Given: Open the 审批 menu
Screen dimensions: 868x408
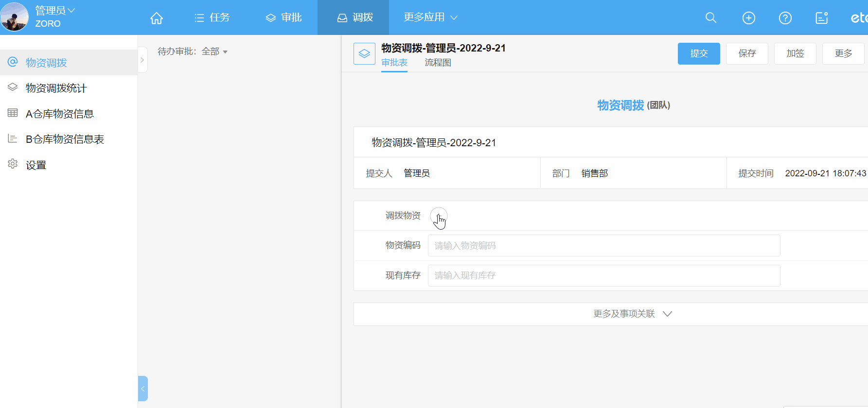Looking at the screenshot, I should coord(283,17).
